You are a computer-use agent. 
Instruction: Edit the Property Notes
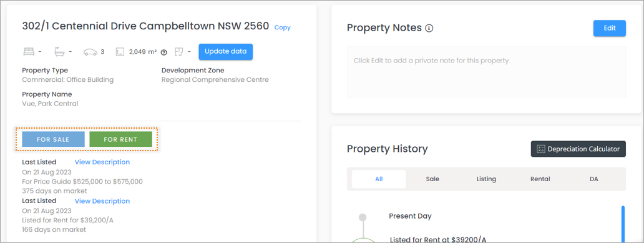click(610, 28)
